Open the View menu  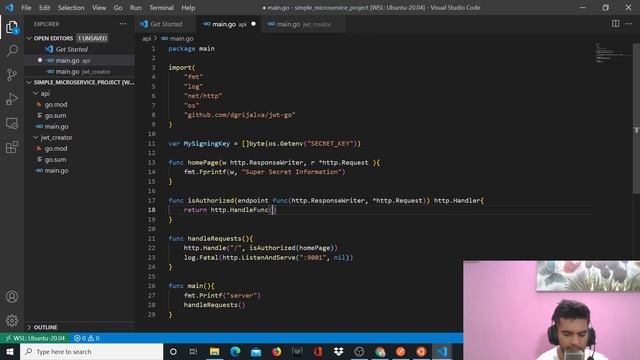[x=99, y=8]
